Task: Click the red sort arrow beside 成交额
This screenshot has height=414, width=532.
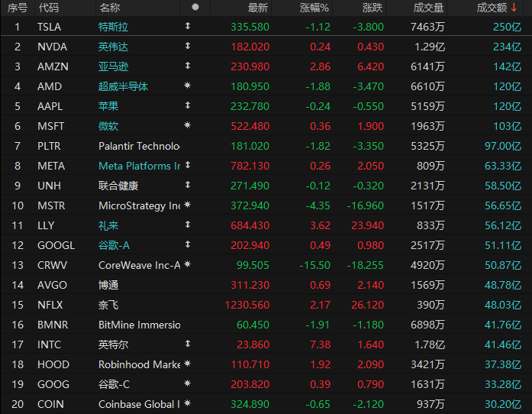Action: point(514,8)
